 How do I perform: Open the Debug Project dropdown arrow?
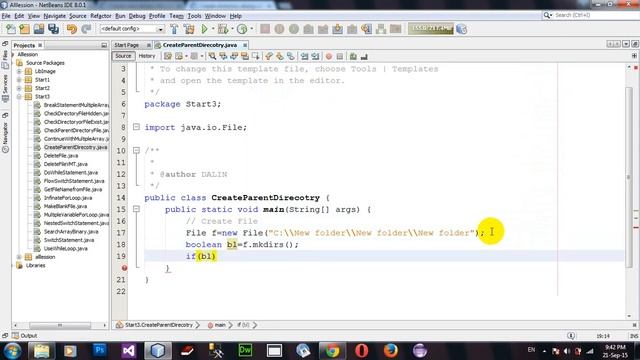[x=232, y=29]
